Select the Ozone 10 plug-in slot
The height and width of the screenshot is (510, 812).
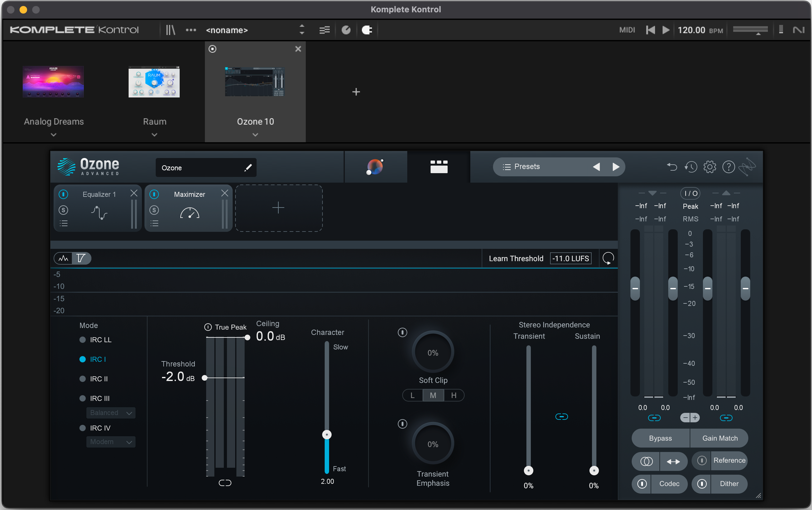[255, 92]
